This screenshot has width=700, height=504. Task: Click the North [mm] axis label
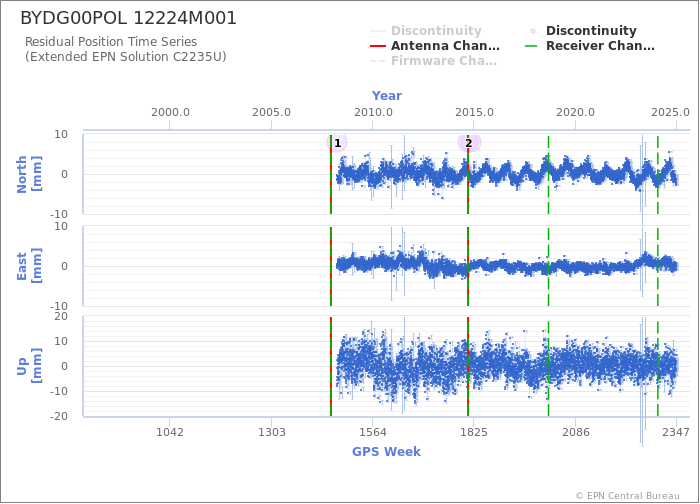pos(29,174)
